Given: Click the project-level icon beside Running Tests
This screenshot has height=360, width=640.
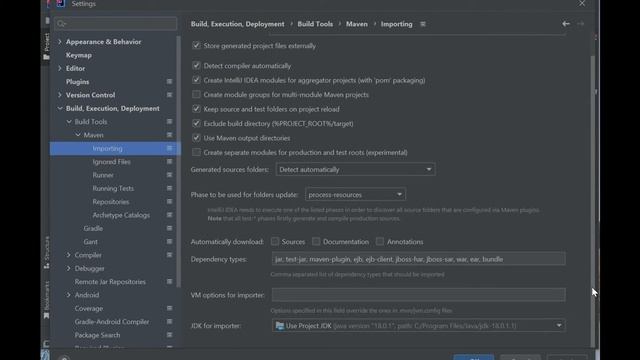Looking at the screenshot, I should (169, 188).
